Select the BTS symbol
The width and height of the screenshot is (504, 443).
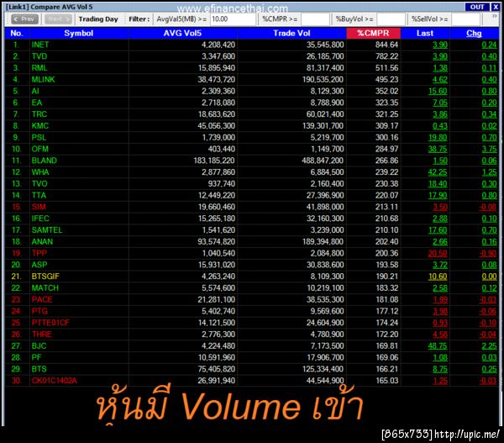(39, 369)
